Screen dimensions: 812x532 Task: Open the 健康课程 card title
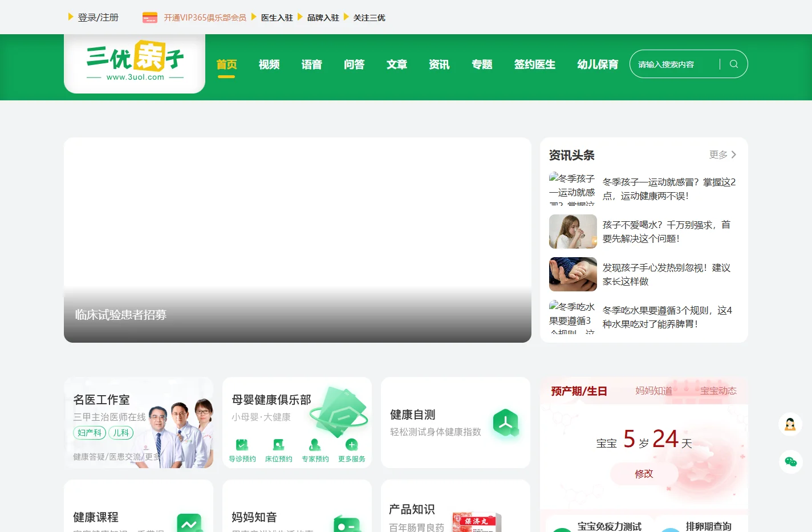96,517
